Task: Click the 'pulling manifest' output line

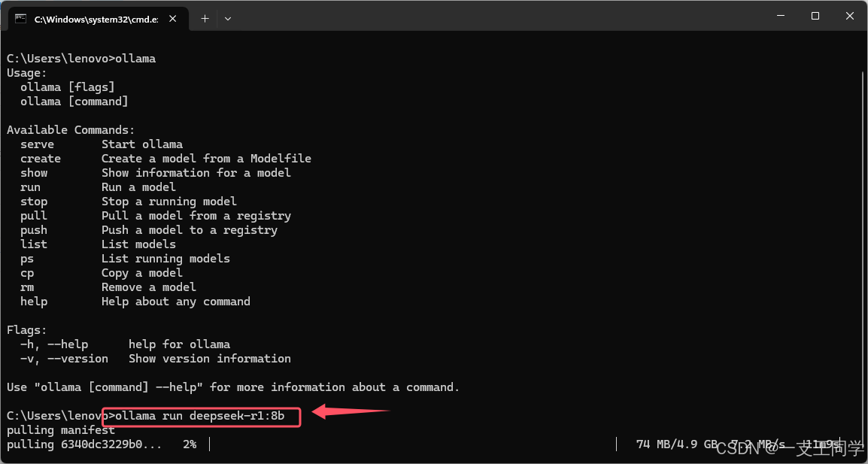Action: click(61, 430)
